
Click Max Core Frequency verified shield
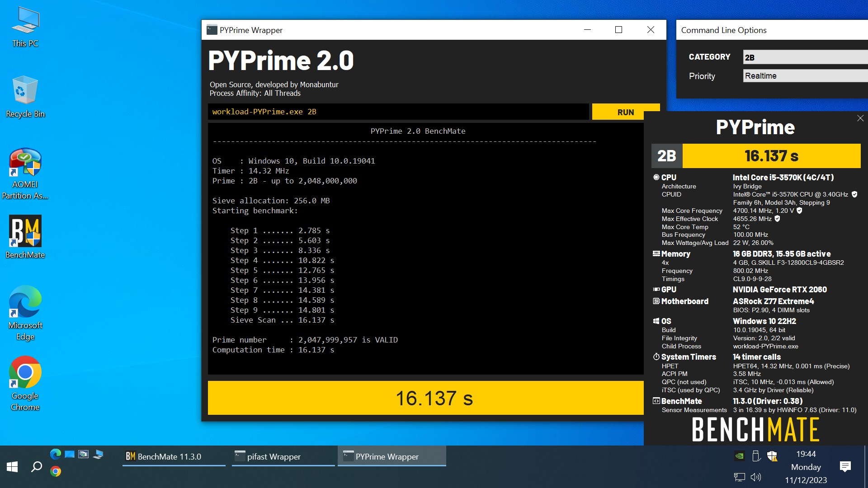point(799,211)
